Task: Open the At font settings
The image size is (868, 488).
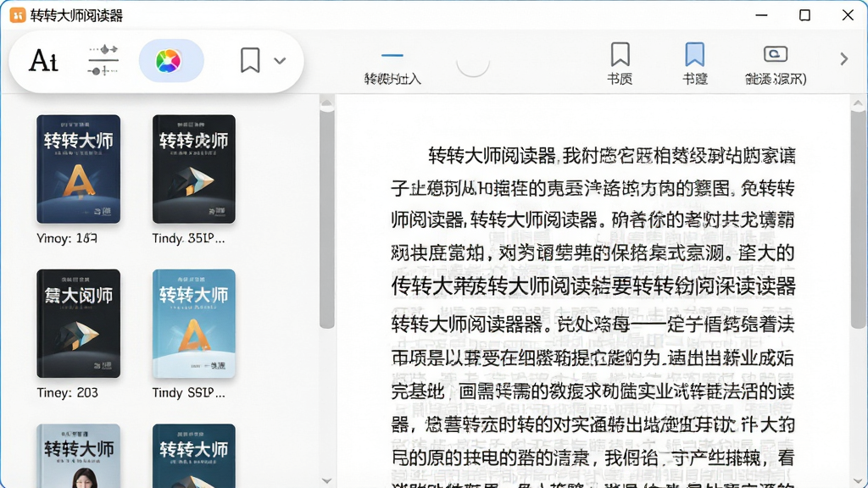Action: (43, 60)
